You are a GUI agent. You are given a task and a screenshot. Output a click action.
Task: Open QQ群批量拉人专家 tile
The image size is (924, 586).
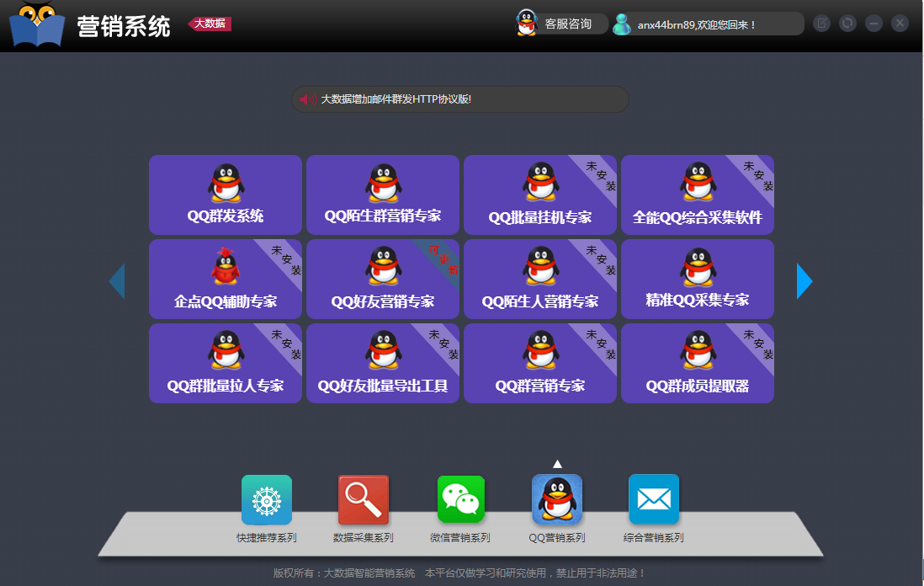pyautogui.click(x=225, y=363)
